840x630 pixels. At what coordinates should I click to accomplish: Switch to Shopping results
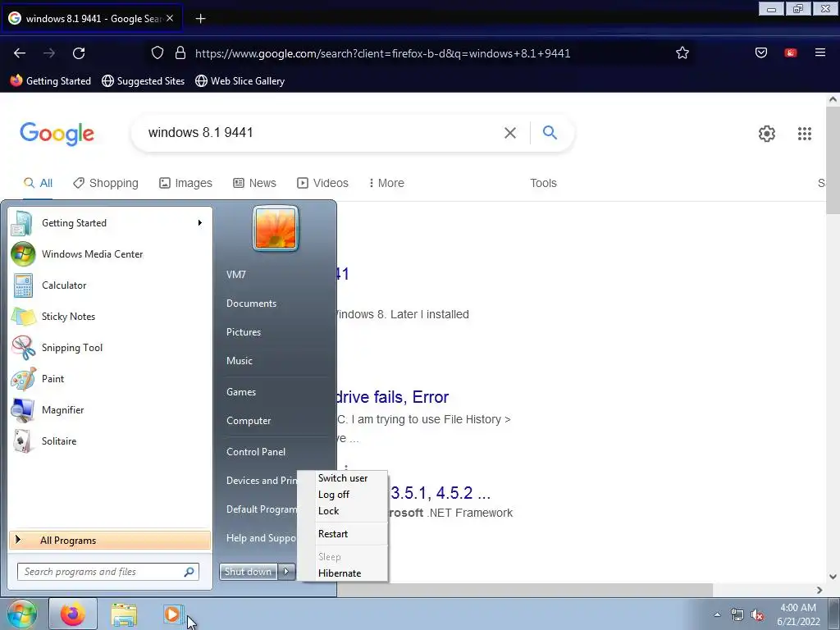[106, 183]
